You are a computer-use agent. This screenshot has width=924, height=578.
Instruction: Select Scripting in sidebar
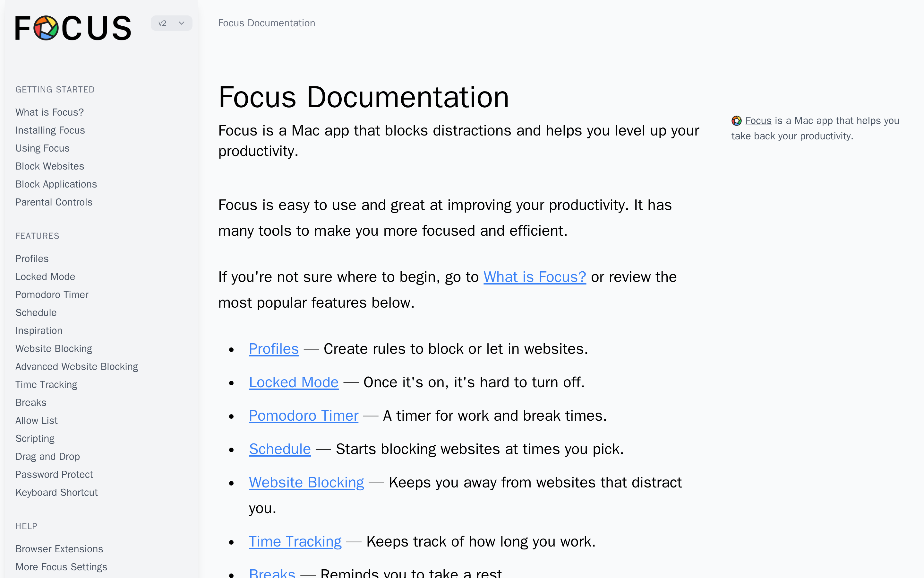click(35, 438)
